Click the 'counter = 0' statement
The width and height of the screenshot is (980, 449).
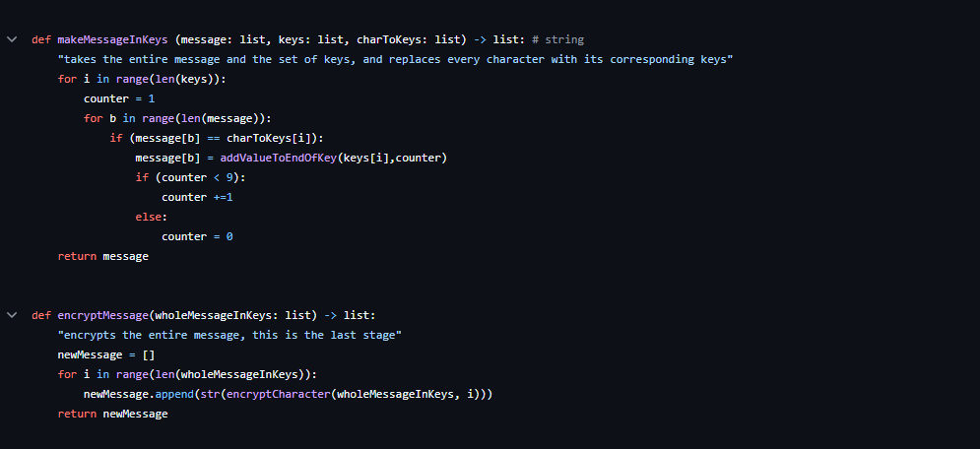click(x=198, y=236)
